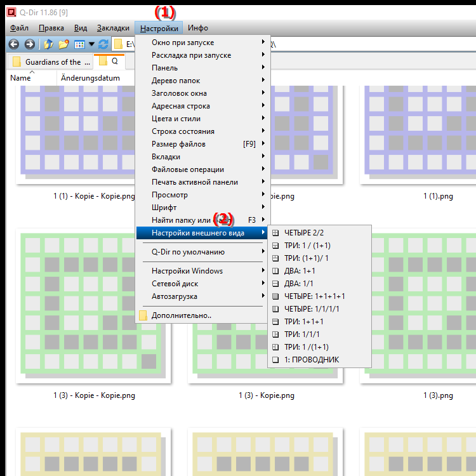This screenshot has height=476, width=476.
Task: Select the ЧЕТЫРЕ: 1+1+1+1 layout
Action: click(x=319, y=296)
